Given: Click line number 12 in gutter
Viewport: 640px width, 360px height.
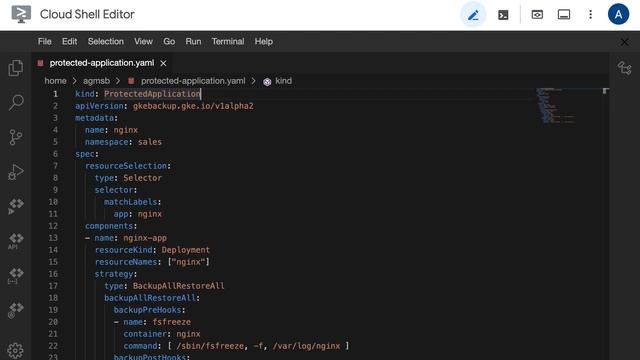Looking at the screenshot, I should (x=53, y=226).
